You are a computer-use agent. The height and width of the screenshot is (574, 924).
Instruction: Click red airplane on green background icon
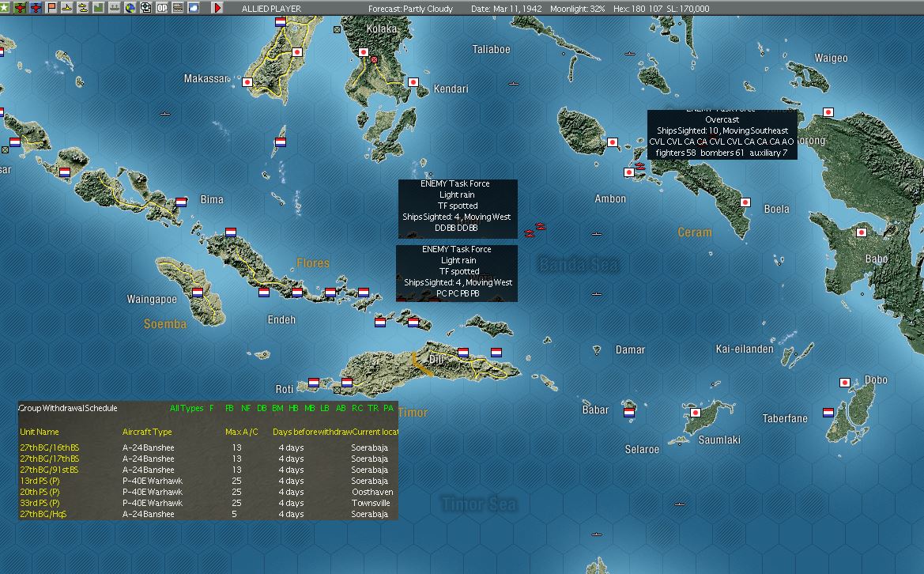tap(21, 8)
